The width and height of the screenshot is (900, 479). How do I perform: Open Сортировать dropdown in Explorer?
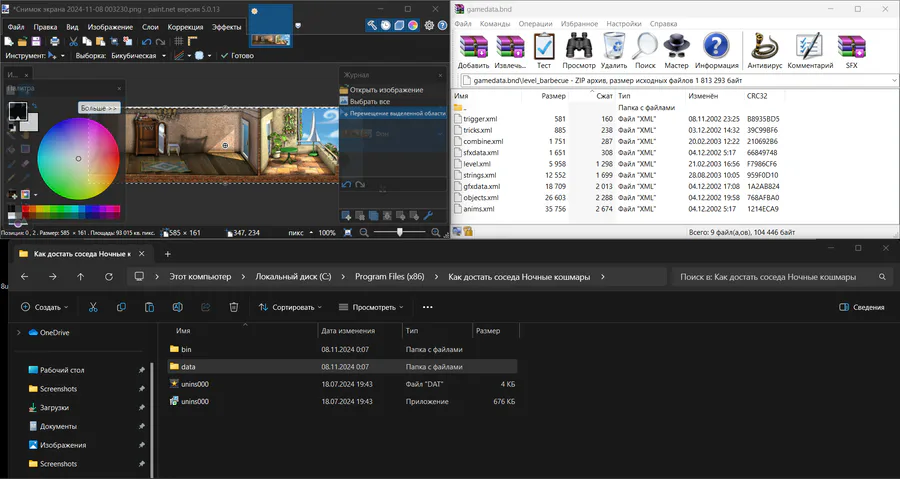point(290,307)
